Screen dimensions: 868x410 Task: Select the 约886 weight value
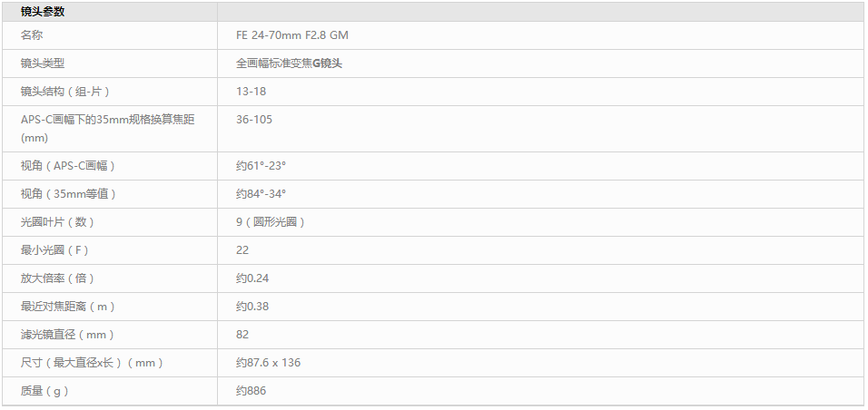[251, 391]
